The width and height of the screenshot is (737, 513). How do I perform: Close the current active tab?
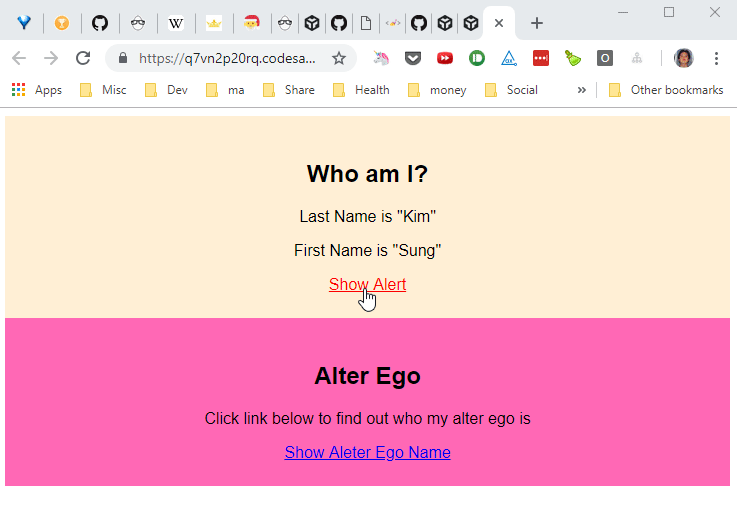pos(499,23)
